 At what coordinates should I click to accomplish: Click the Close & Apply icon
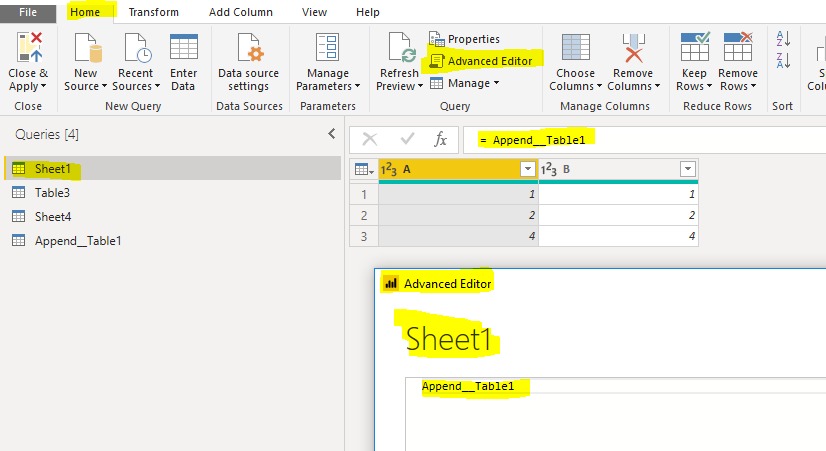point(29,47)
